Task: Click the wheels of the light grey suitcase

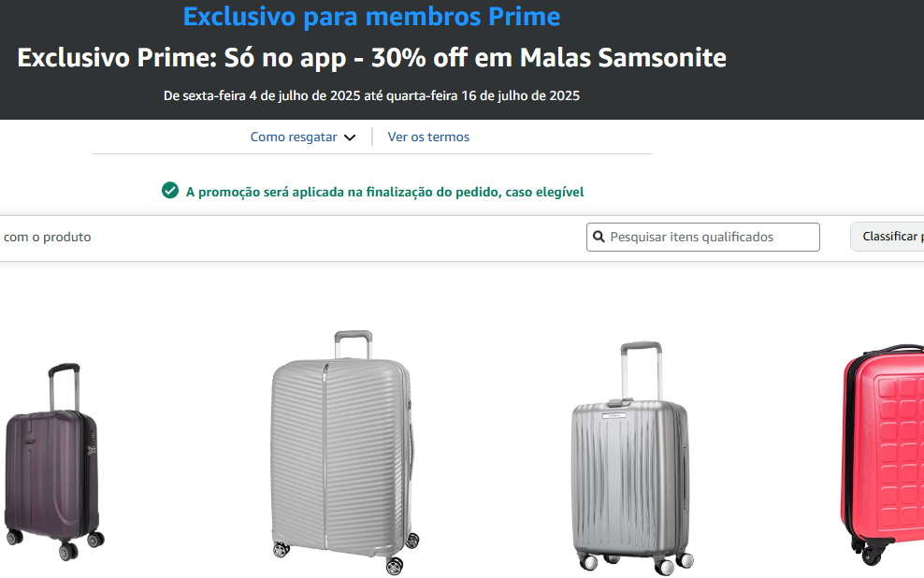Action: 394,565
